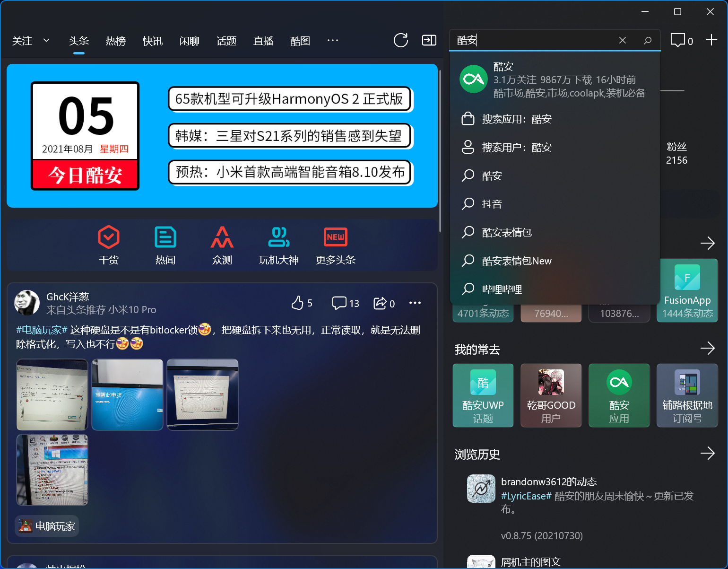The width and height of the screenshot is (728, 569).
Task: Switch to the 闲聊 tab
Action: 190,41
